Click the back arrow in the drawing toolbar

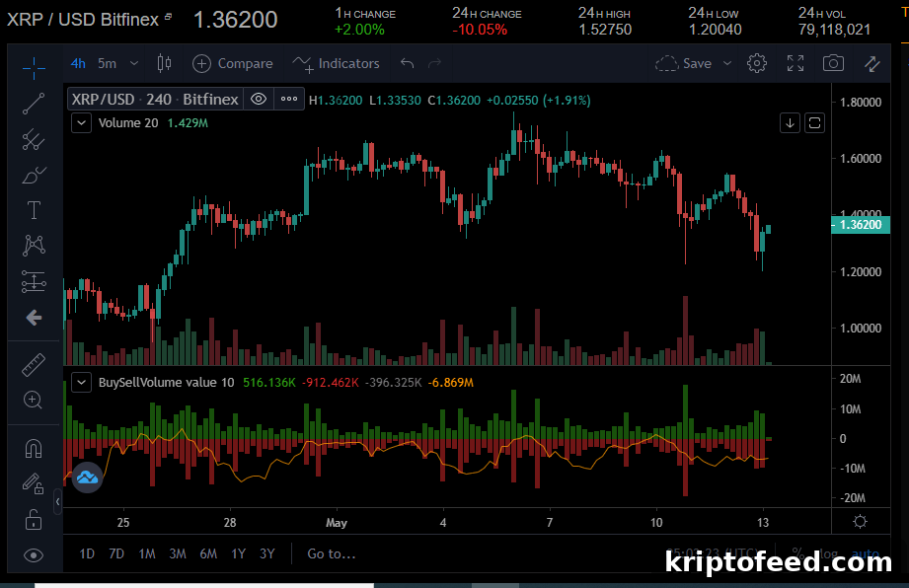pos(34,318)
